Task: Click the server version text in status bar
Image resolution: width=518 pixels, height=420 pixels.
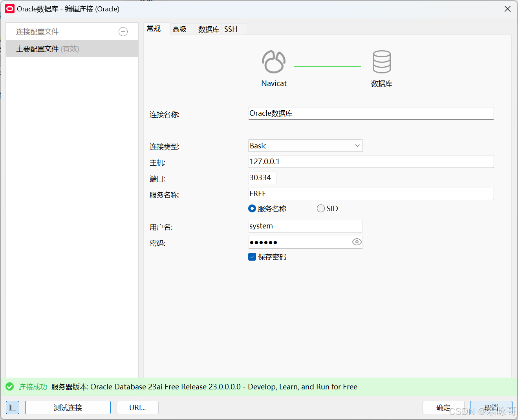Action: pyautogui.click(x=204, y=387)
